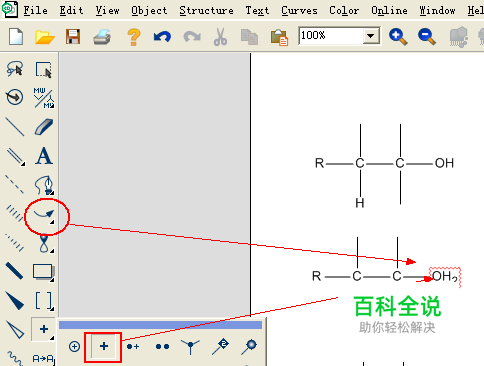484x366 pixels.
Task: Open the Edit menu
Action: coord(71,10)
